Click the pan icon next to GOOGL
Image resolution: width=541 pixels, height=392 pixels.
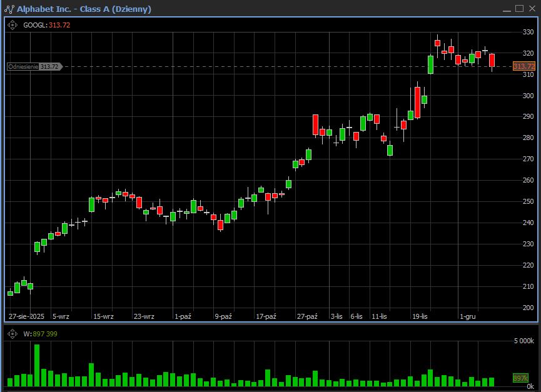pyautogui.click(x=12, y=25)
